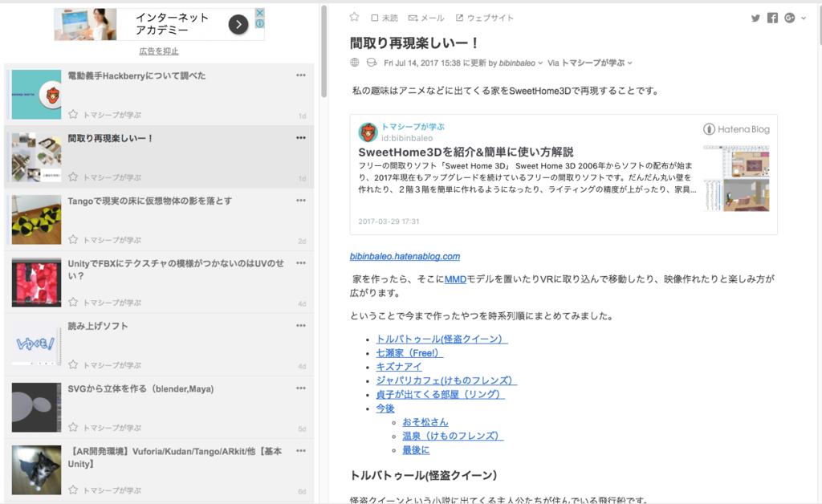Click the blog avatar in embedded card

click(368, 132)
